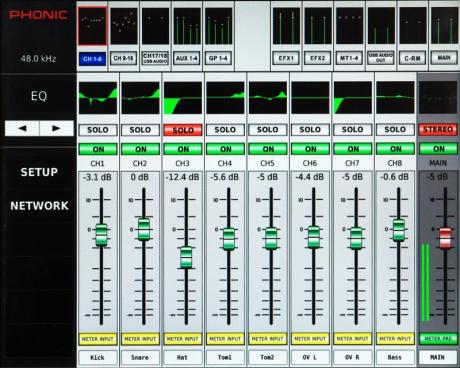460x368 pixels.
Task: Click the red MAIN fader knob
Action: [x=445, y=238]
